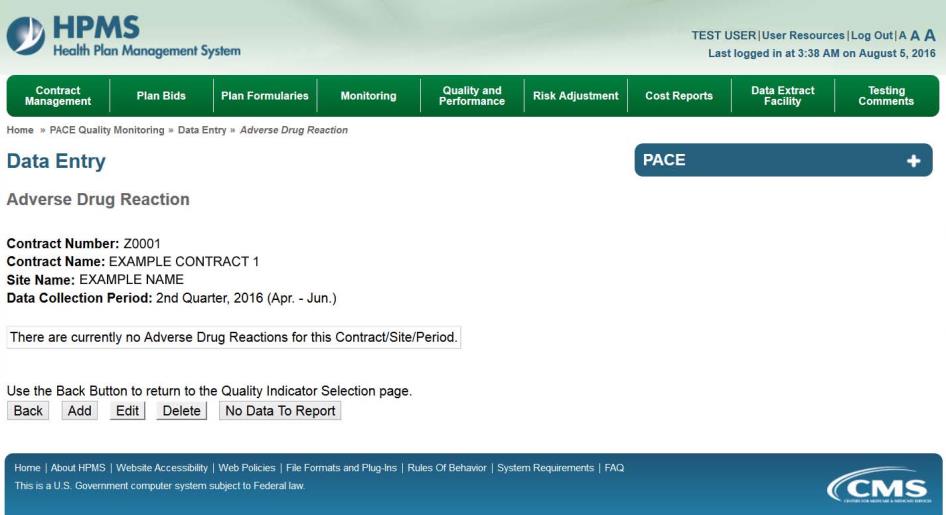This screenshot has height=515, width=946.
Task: Open Quality and Performance menu
Action: (472, 96)
